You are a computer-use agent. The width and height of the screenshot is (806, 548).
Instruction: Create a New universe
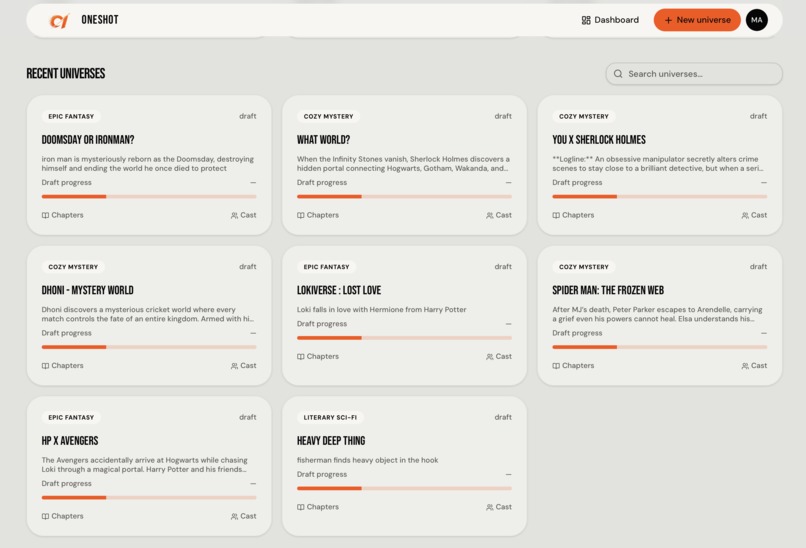[697, 20]
